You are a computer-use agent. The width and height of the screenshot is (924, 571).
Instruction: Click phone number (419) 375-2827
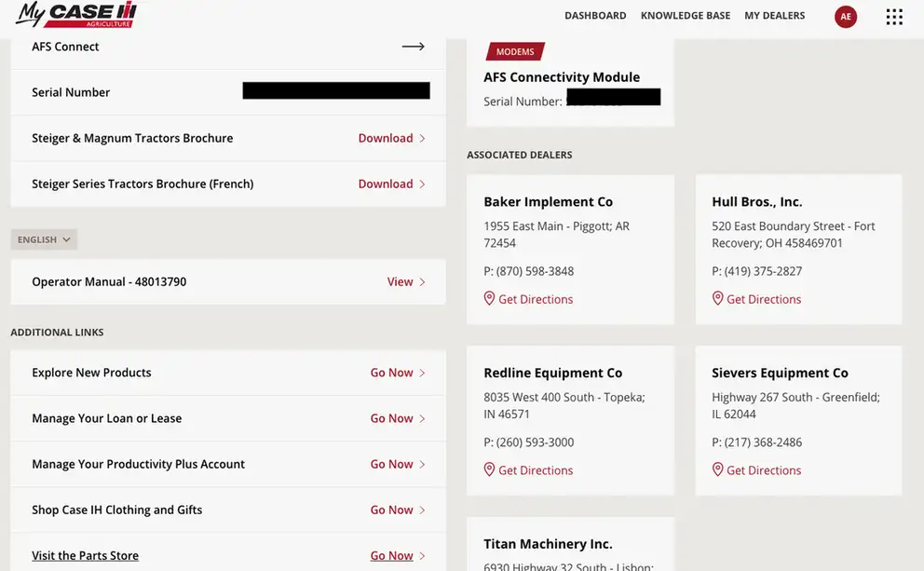(763, 271)
